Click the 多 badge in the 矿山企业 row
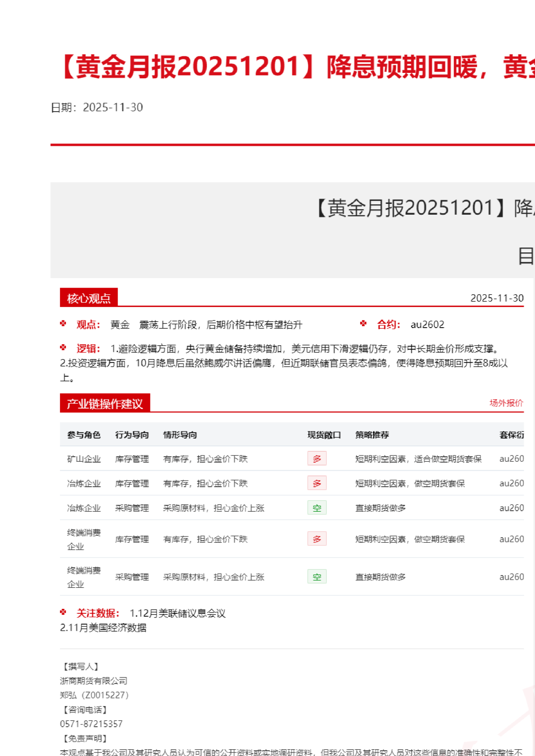535x756 pixels. click(317, 459)
